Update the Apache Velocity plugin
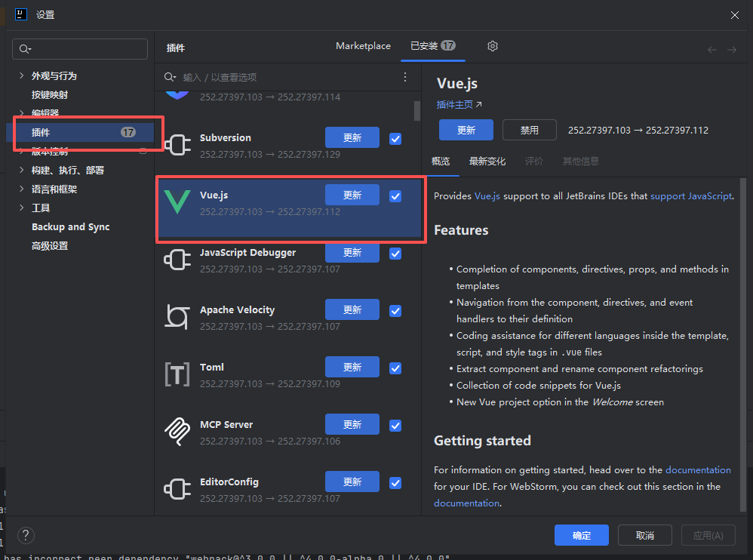Image resolution: width=753 pixels, height=560 pixels. click(352, 309)
